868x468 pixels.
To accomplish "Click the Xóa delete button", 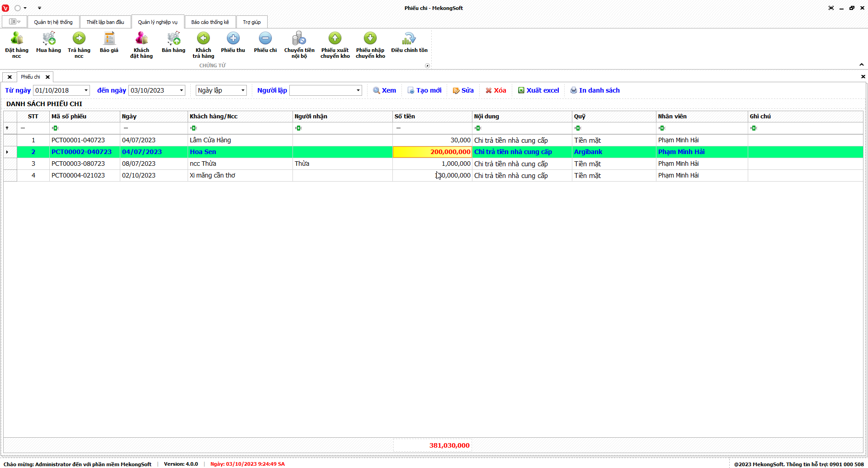I will pyautogui.click(x=495, y=90).
